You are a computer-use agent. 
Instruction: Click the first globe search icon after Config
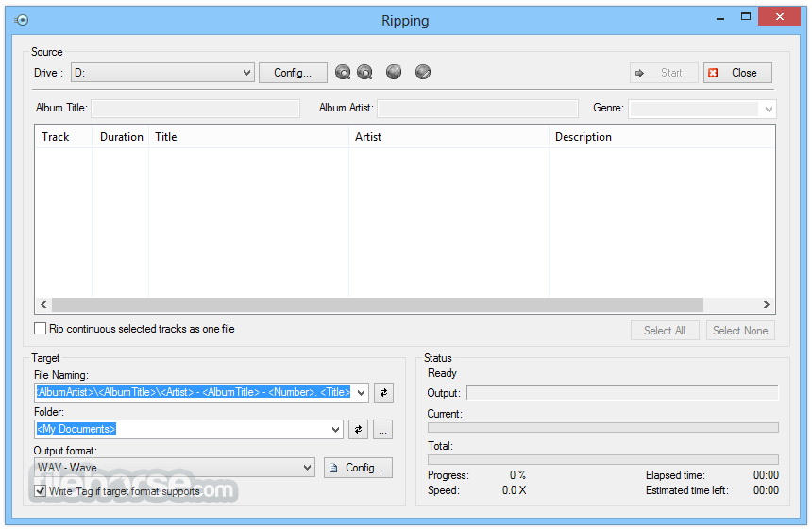click(x=343, y=72)
